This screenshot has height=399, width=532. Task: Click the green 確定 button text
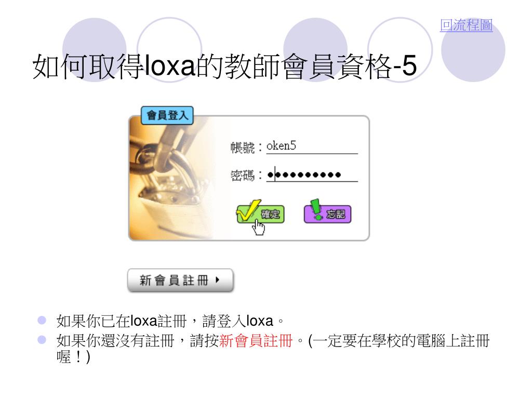(x=270, y=214)
